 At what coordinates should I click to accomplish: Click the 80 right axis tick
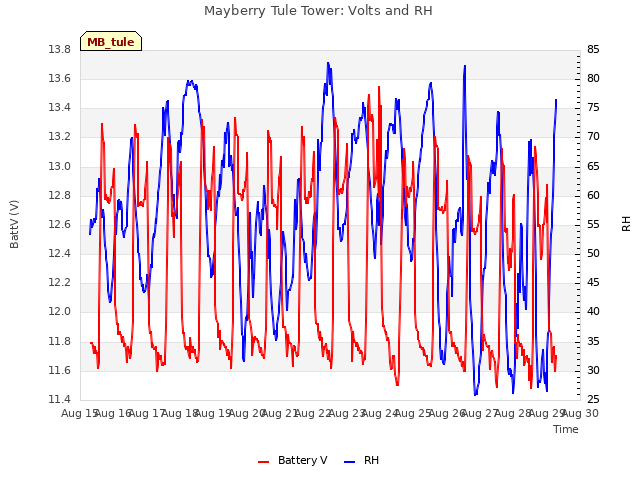click(593, 79)
